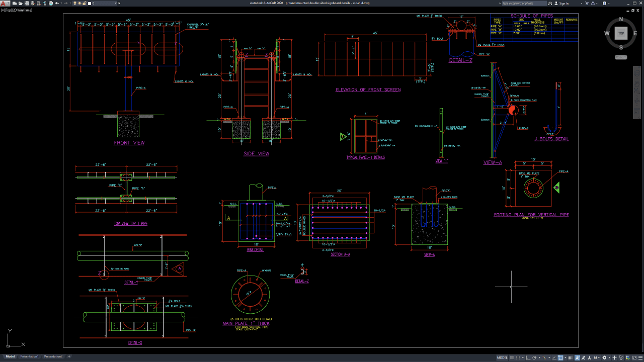This screenshot has width=644, height=362.
Task: Click the Autodesk App Store cart icon
Action: [x=587, y=3]
